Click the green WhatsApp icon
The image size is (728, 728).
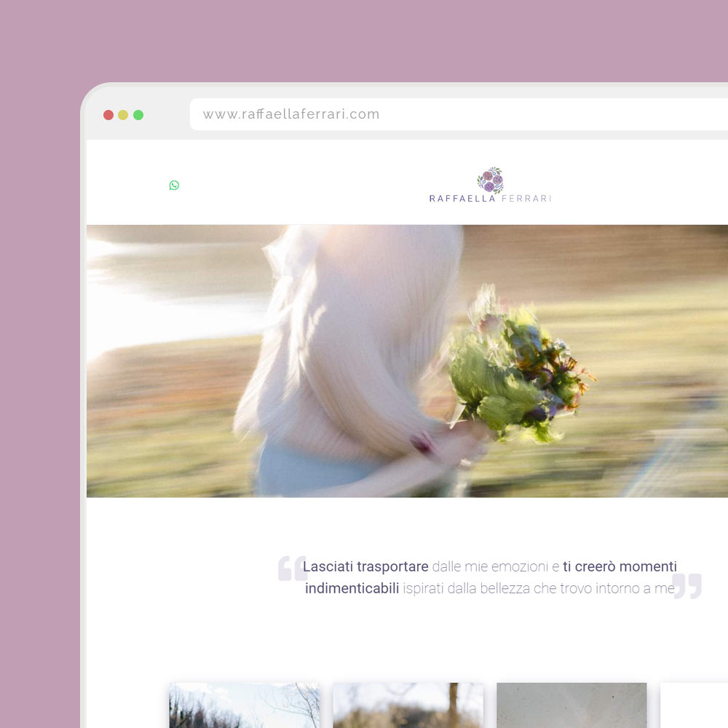point(174,185)
